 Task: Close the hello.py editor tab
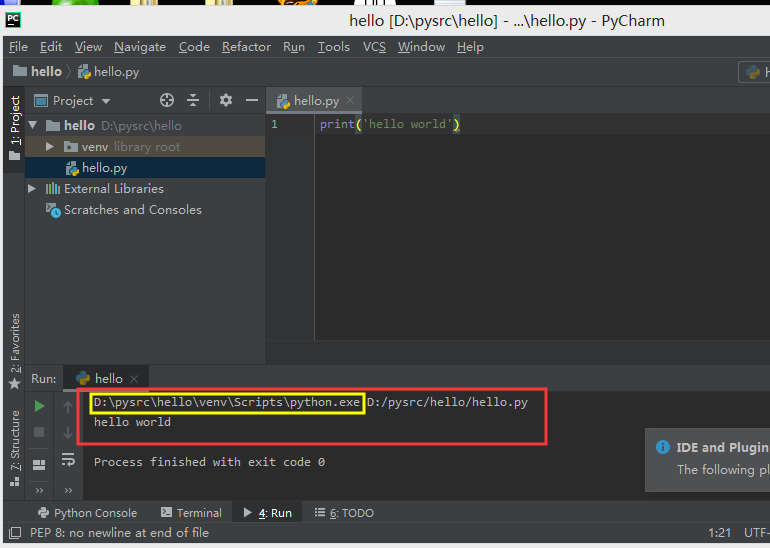tap(349, 101)
